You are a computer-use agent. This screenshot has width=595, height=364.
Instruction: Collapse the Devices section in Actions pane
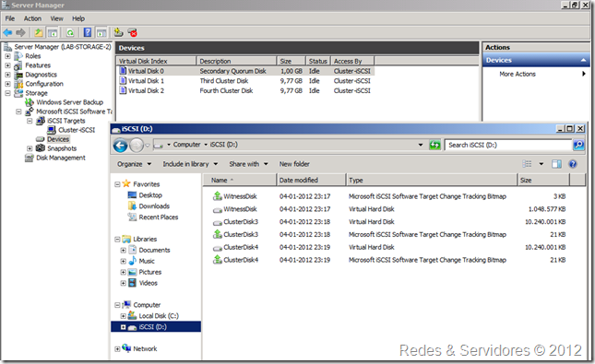point(583,60)
